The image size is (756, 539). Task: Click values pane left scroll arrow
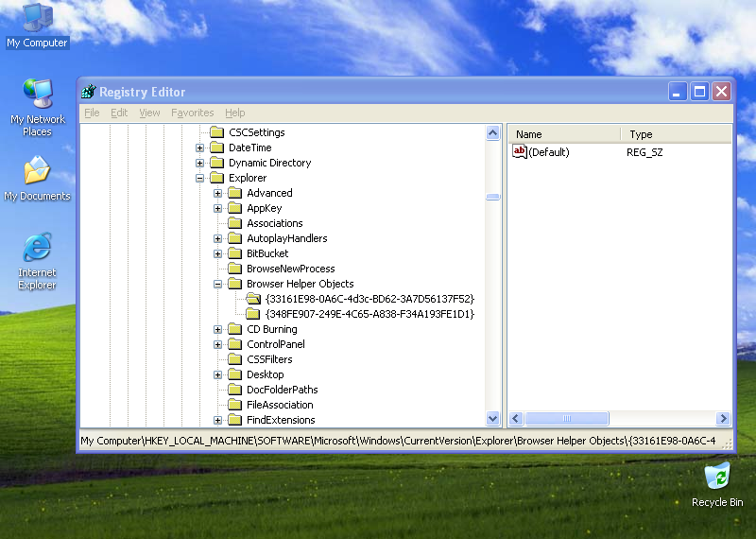coord(516,418)
